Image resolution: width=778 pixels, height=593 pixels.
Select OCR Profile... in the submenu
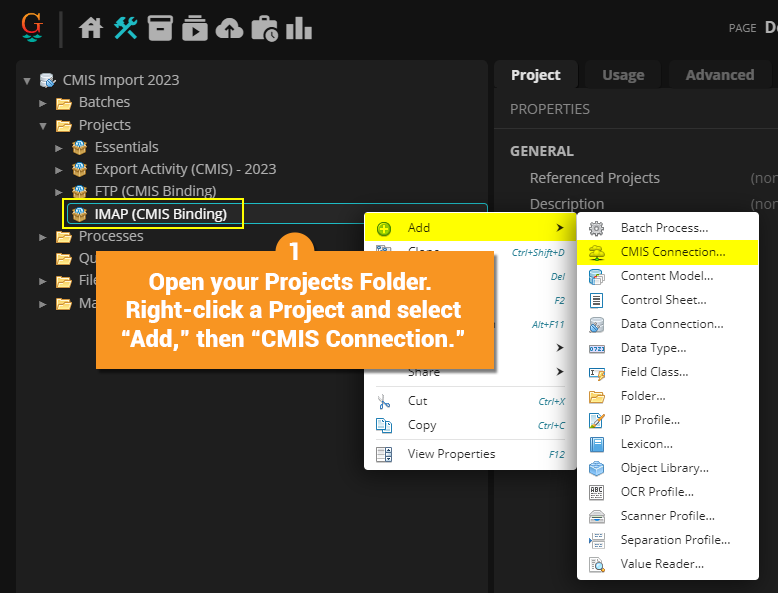point(667,492)
